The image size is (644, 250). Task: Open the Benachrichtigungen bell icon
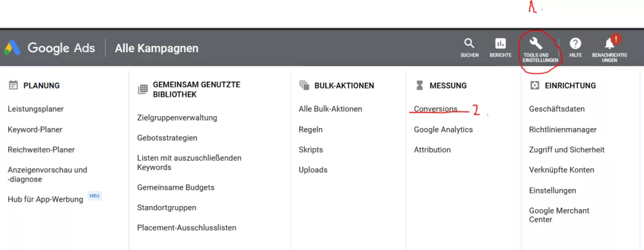(609, 44)
